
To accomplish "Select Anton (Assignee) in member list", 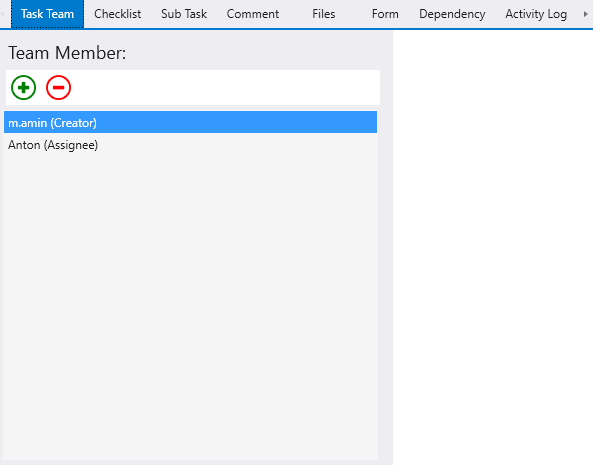I will tap(191, 145).
